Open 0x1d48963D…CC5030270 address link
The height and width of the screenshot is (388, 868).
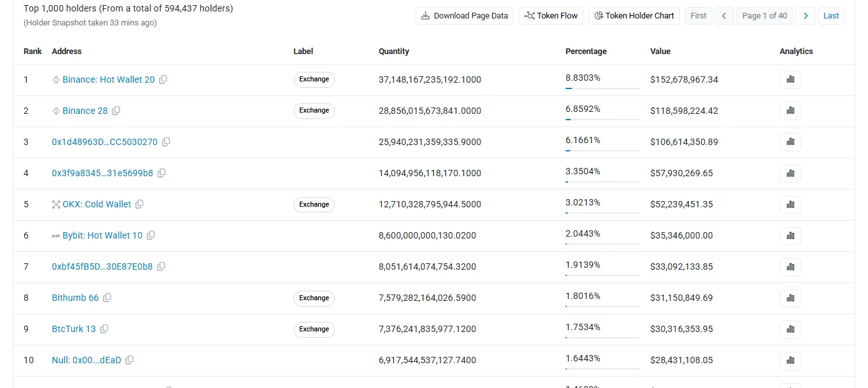[x=105, y=142]
